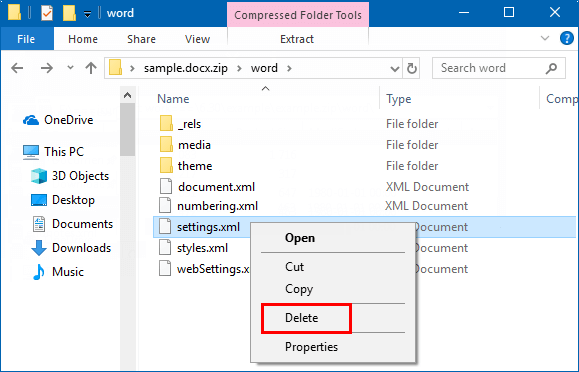Click the media folder icon
579x372 pixels.
click(166, 144)
